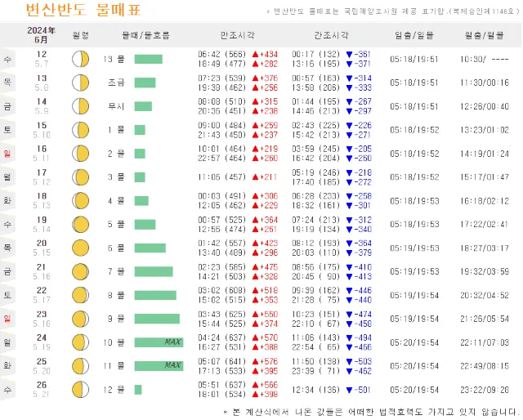Select the moon icon in the June 20 row

click(x=80, y=248)
